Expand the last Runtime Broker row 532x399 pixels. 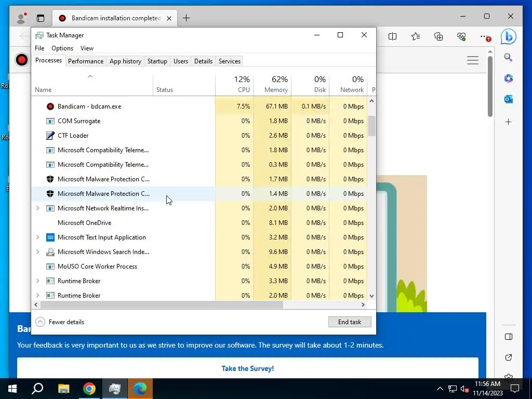click(x=37, y=296)
